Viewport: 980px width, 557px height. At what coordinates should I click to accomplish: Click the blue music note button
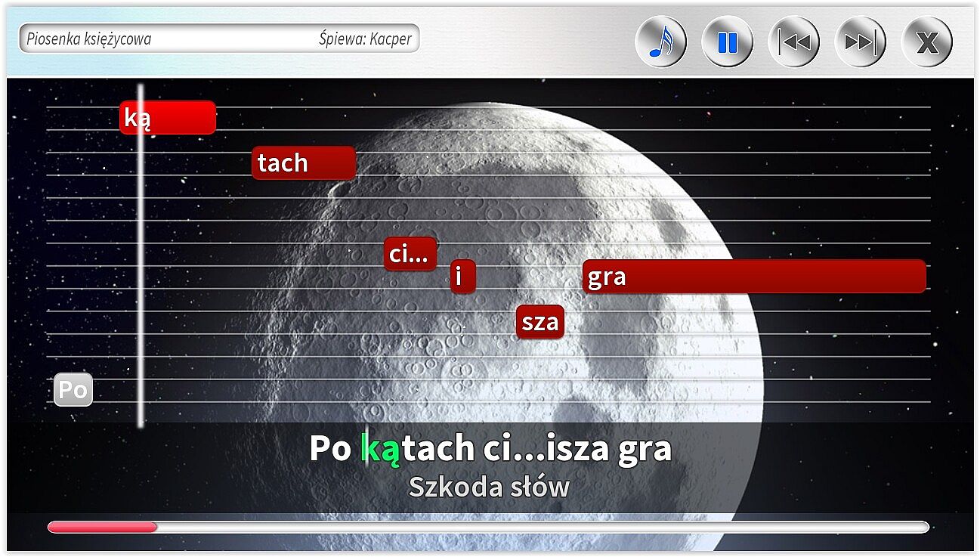pyautogui.click(x=661, y=41)
